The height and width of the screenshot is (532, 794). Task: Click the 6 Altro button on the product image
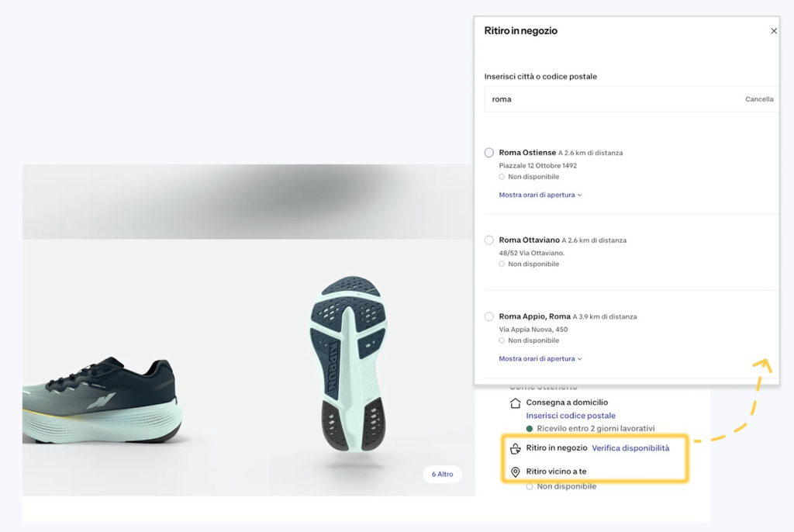(442, 474)
